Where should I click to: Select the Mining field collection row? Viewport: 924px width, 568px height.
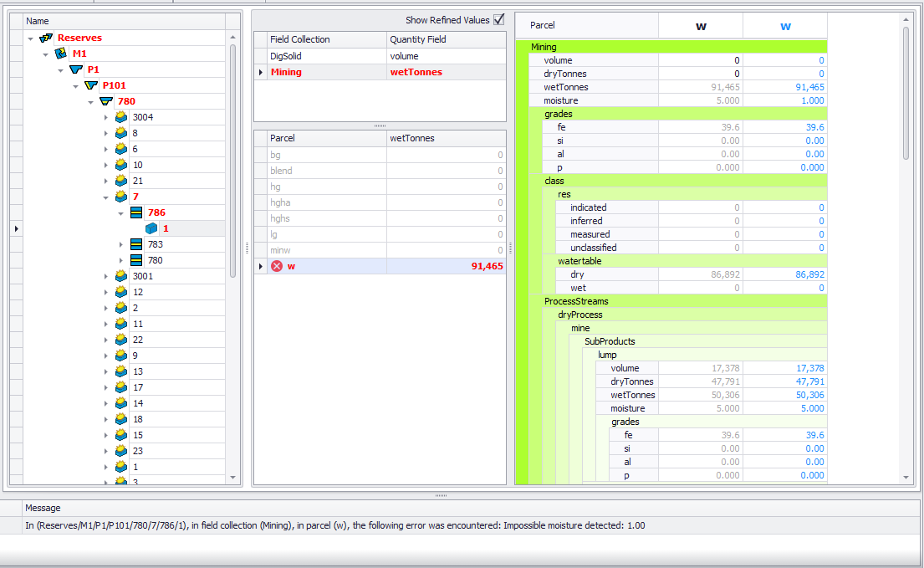326,72
